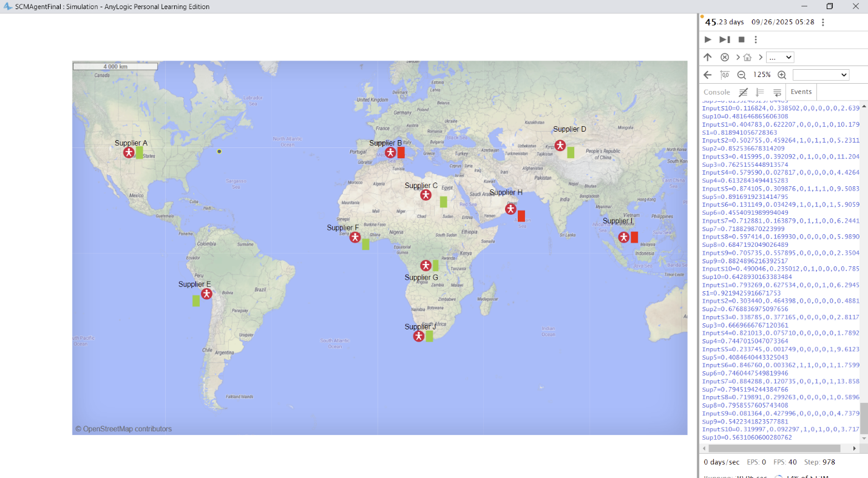Click the Step forward button
Viewport: 868px width, 478px height.
pyautogui.click(x=725, y=39)
